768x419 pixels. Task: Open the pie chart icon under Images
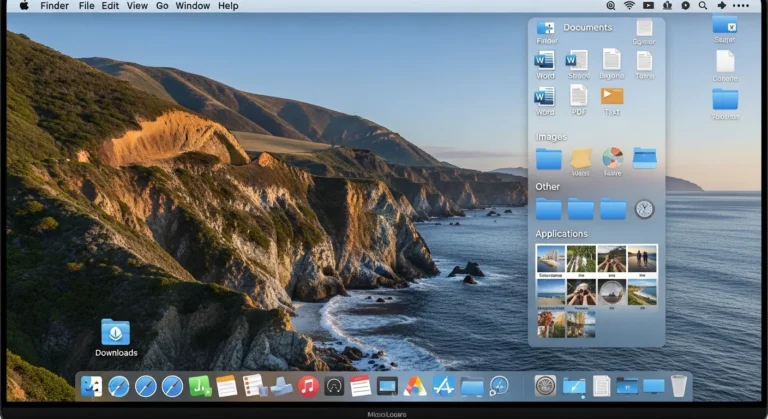pyautogui.click(x=612, y=157)
